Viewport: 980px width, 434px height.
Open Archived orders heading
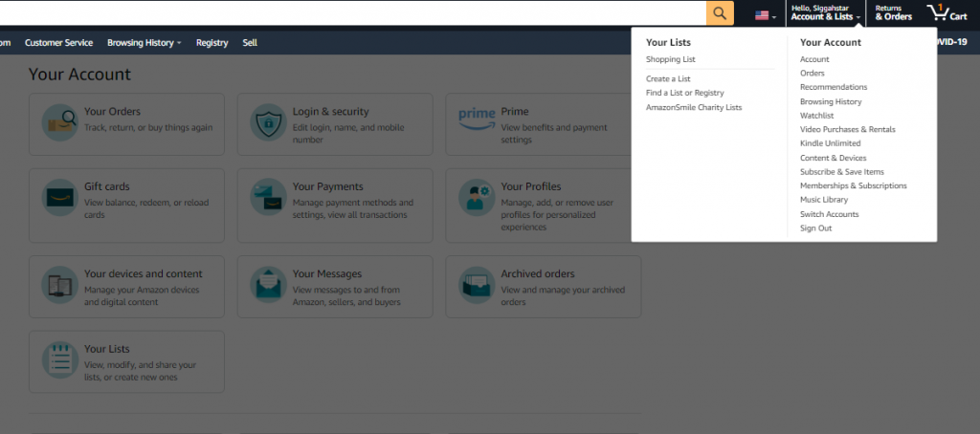[538, 274]
